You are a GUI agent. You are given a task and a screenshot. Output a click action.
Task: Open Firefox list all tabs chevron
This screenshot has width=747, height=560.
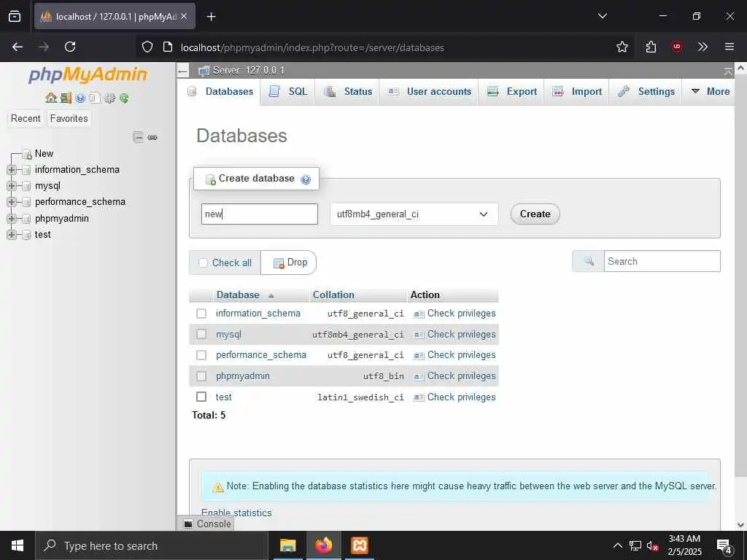point(602,16)
